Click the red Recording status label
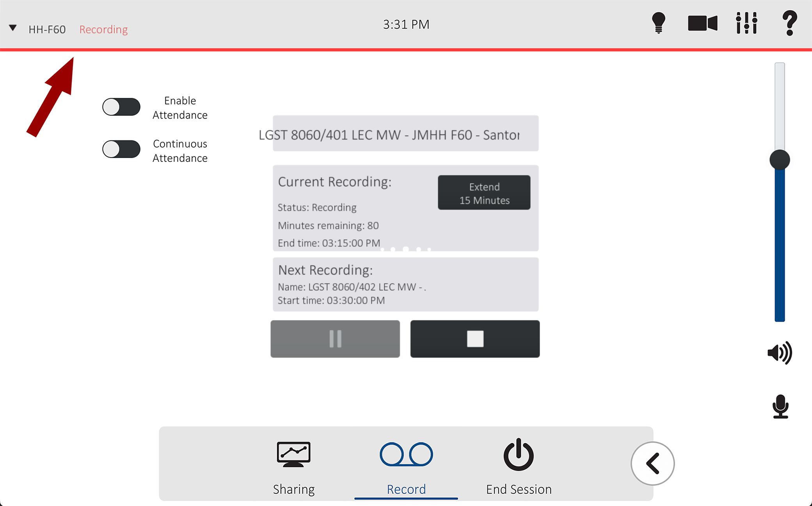The width and height of the screenshot is (812, 506). 103,29
